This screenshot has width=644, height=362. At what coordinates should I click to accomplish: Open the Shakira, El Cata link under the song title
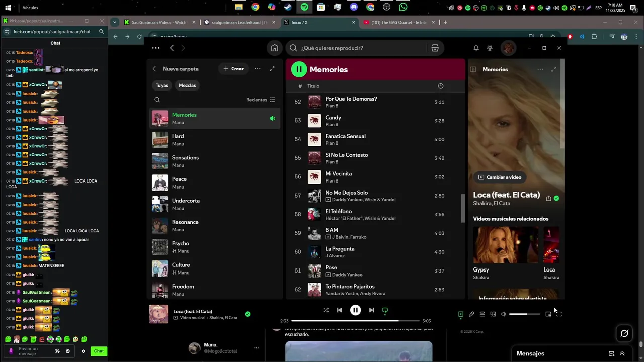(x=492, y=203)
